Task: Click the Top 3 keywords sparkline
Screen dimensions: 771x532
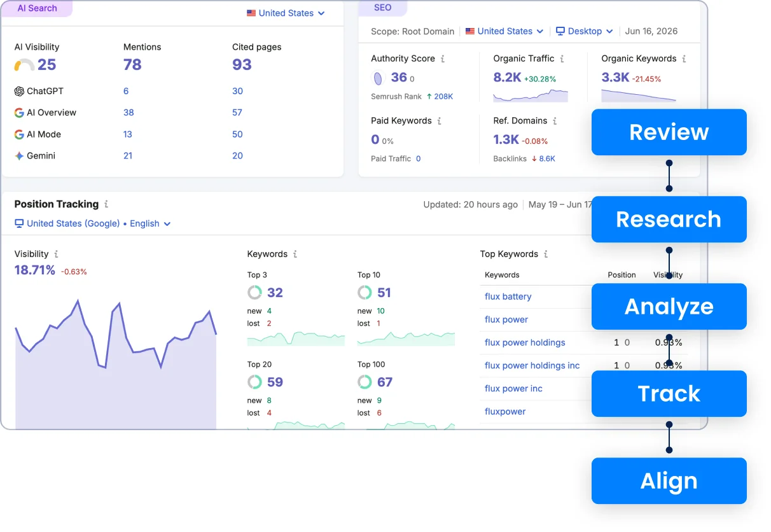Action: (296, 339)
